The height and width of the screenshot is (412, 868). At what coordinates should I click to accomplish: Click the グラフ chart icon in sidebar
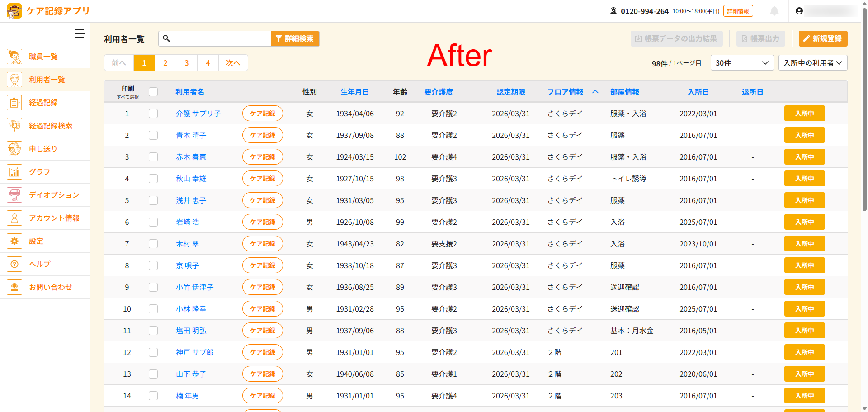pyautogui.click(x=14, y=172)
